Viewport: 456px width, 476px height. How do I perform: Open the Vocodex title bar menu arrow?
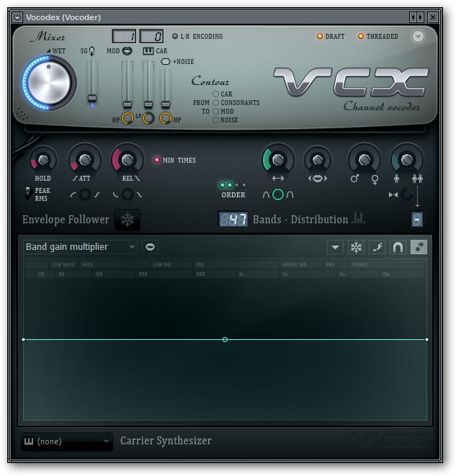[x=17, y=17]
